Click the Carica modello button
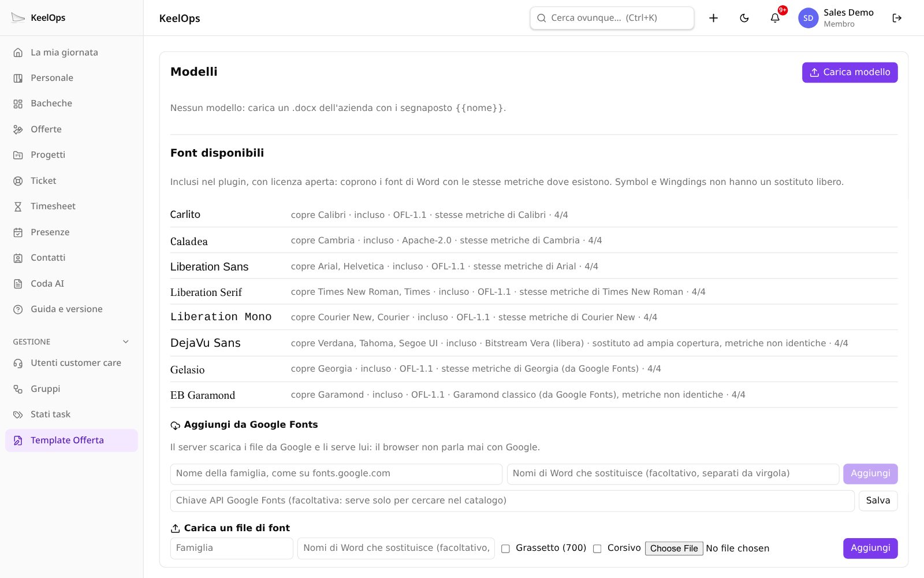This screenshot has height=578, width=924. 850,72
